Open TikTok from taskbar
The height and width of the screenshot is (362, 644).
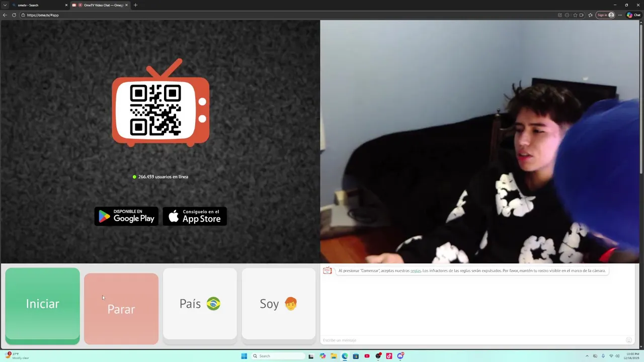tap(389, 356)
